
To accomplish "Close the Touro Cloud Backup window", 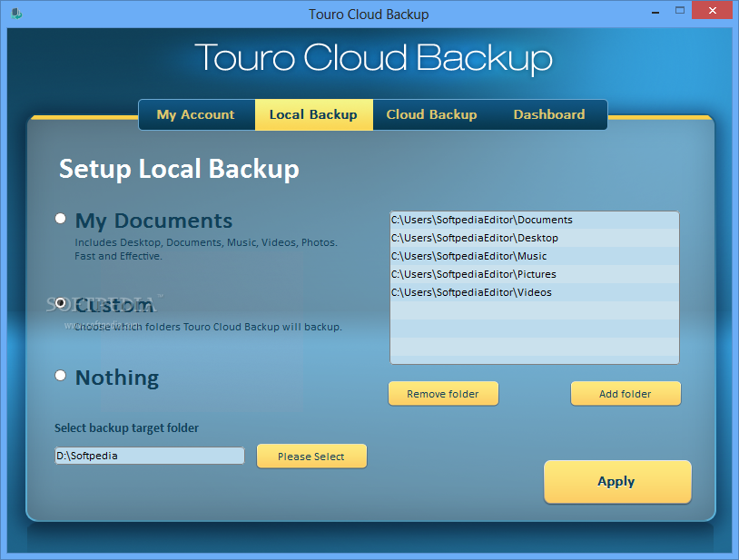I will (712, 10).
